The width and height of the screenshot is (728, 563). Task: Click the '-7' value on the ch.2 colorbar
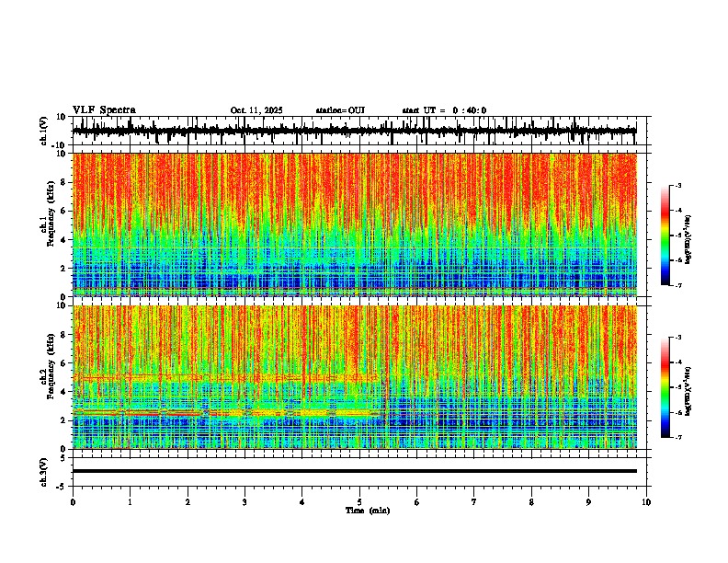(x=677, y=437)
